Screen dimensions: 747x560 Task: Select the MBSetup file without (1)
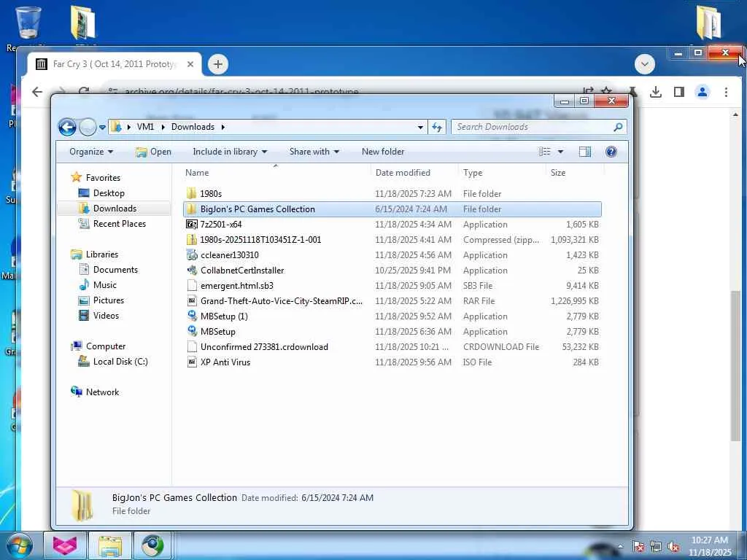pos(392,332)
